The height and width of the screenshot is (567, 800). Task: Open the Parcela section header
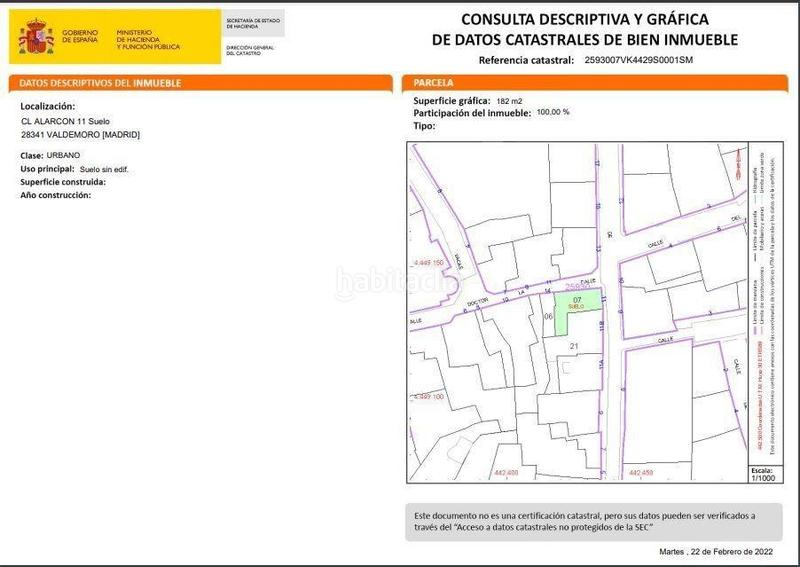pyautogui.click(x=434, y=83)
